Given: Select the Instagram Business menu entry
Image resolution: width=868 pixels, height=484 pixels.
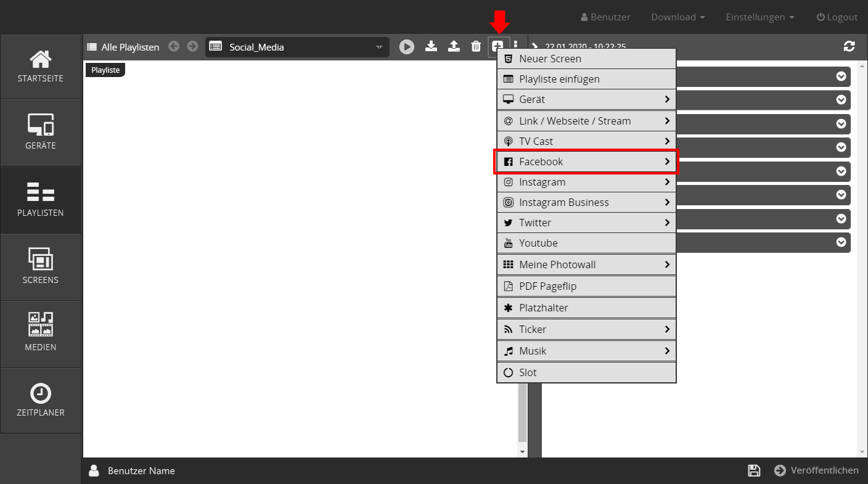Looking at the screenshot, I should 586,202.
